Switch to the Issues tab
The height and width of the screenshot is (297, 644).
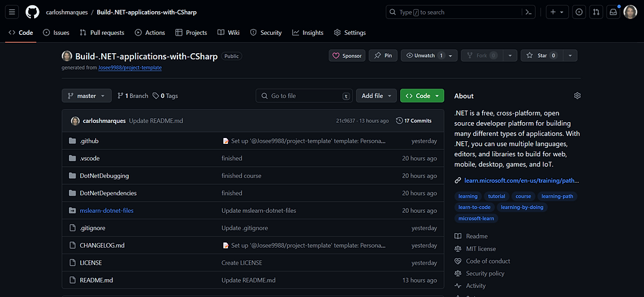[57, 32]
